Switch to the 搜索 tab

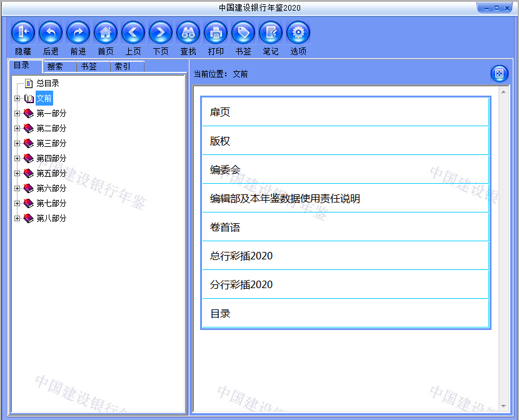pos(59,66)
